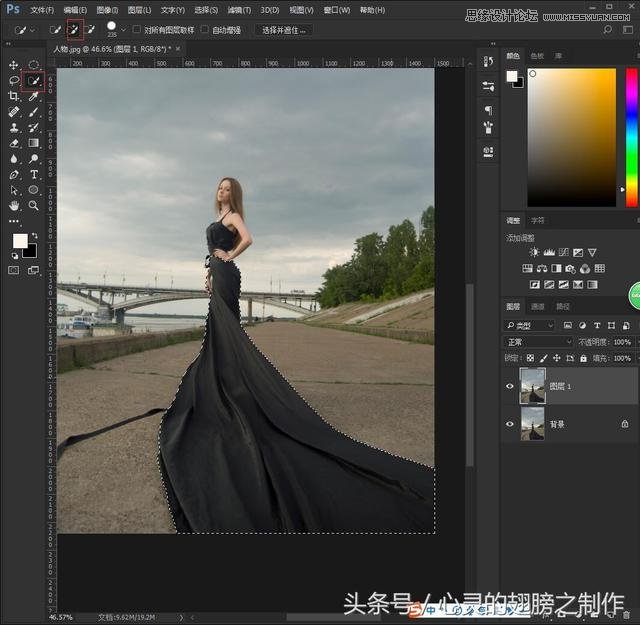The image size is (640, 625).
Task: Activate the Hand tool
Action: point(14,205)
